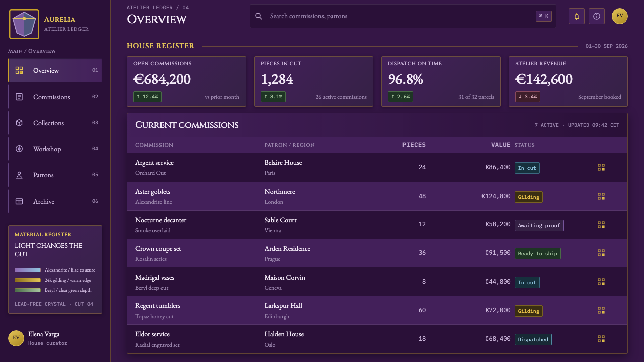
Task: Click the Commissions document icon in sidebar
Action: [x=19, y=97]
